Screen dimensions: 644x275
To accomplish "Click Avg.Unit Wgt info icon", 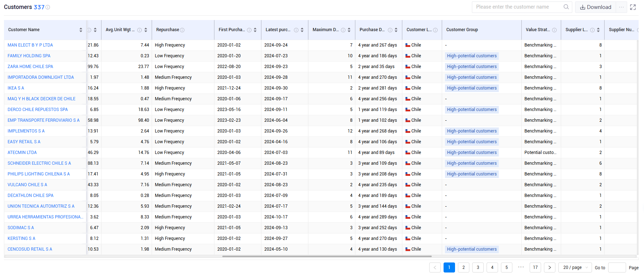I will pyautogui.click(x=139, y=30).
